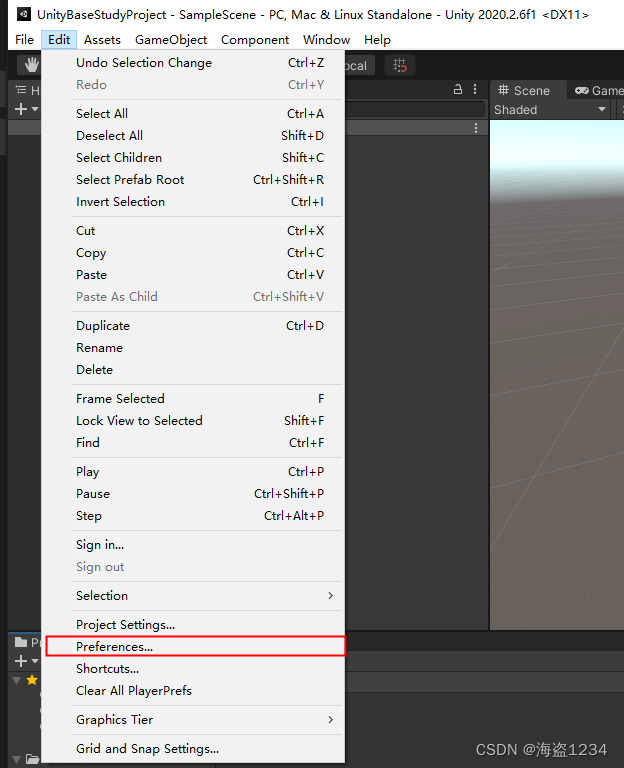Image resolution: width=624 pixels, height=768 pixels.
Task: Choose Deselect All
Action: coord(195,136)
